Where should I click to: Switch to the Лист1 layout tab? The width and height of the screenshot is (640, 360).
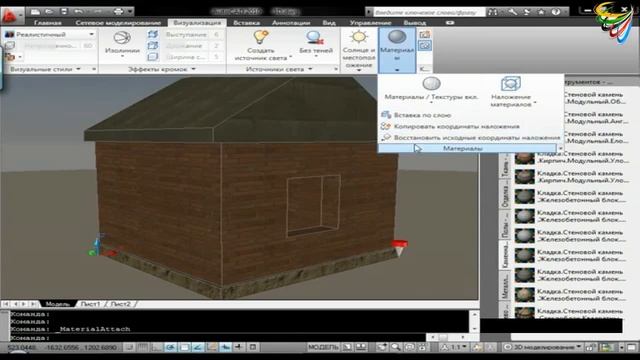[90, 304]
